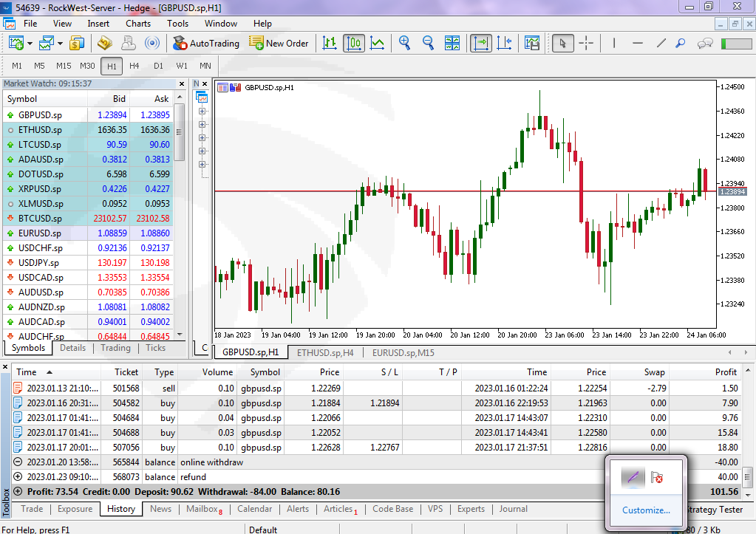This screenshot has width=756, height=534.
Task: Click the Customize... link in tray popup
Action: coord(646,510)
